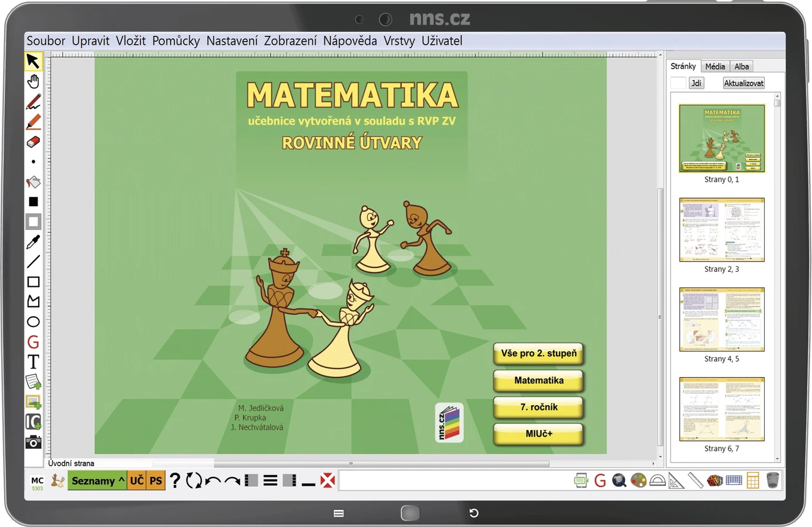Select the black fill color square
The image size is (812, 527).
click(33, 202)
